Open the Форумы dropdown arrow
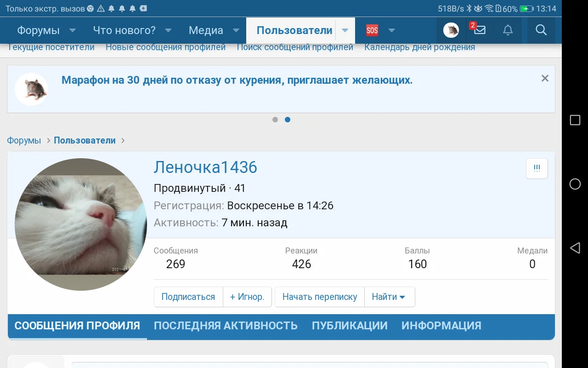The height and width of the screenshot is (368, 588). tap(73, 30)
